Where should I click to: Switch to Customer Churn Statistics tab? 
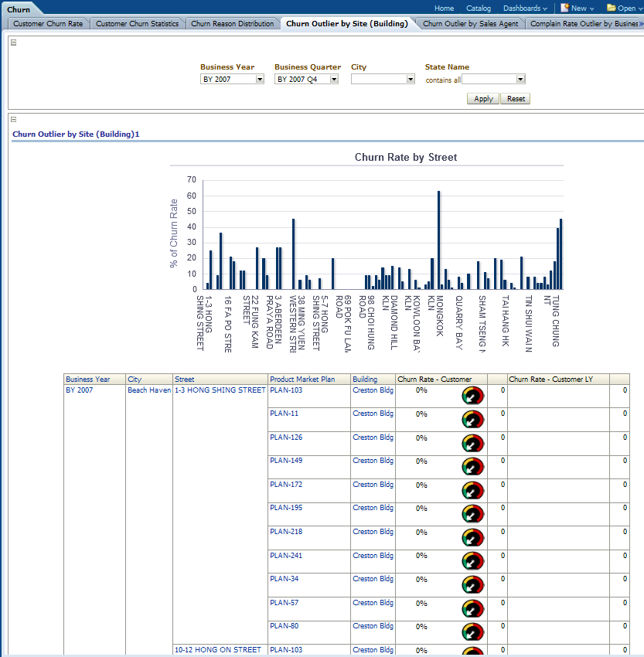pos(138,24)
